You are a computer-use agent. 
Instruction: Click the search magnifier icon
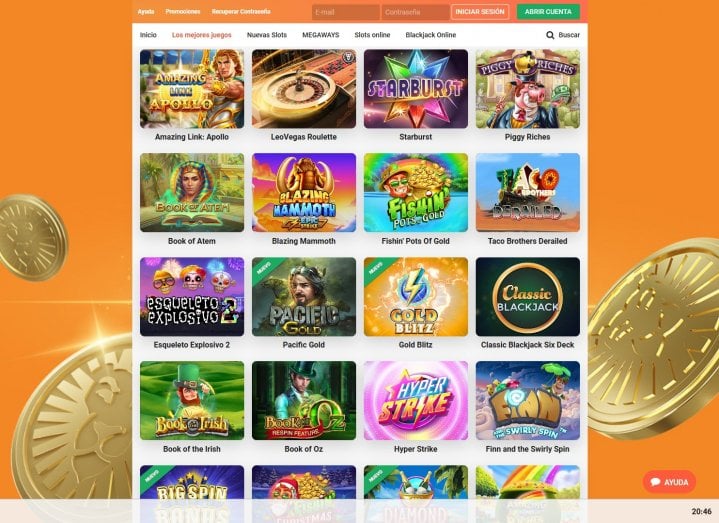pos(550,35)
